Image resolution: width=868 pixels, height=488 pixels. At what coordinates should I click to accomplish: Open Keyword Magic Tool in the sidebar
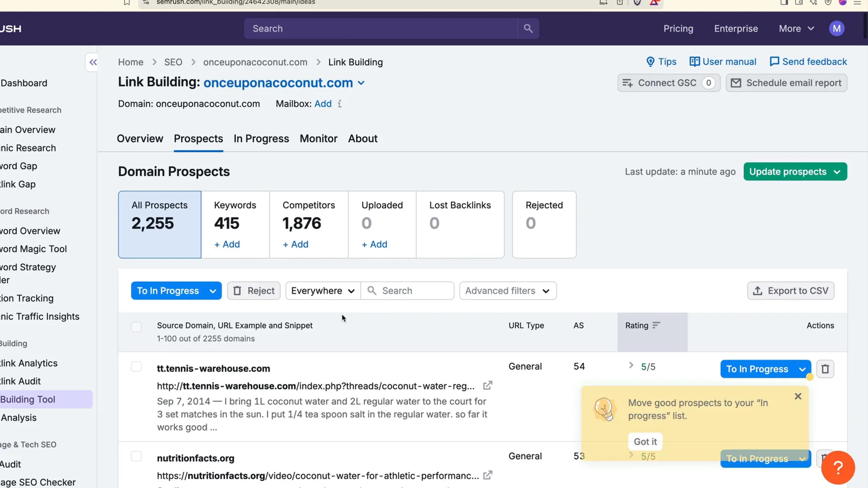(x=34, y=249)
